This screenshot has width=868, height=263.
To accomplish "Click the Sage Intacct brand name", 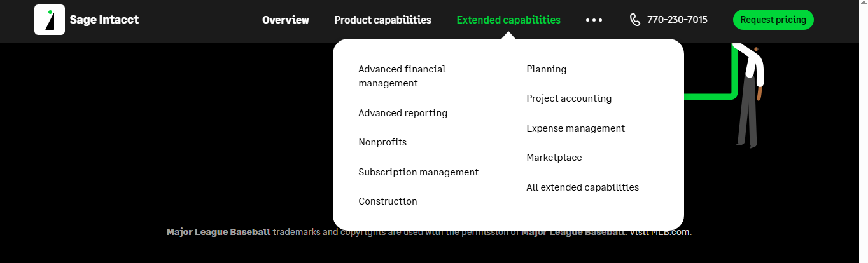I will [x=104, y=20].
